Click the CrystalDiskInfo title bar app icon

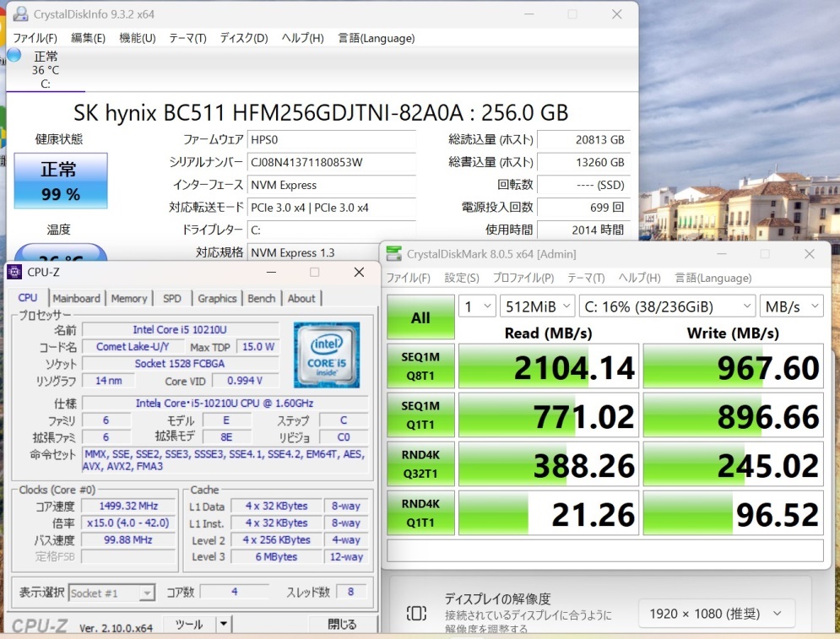click(x=20, y=14)
